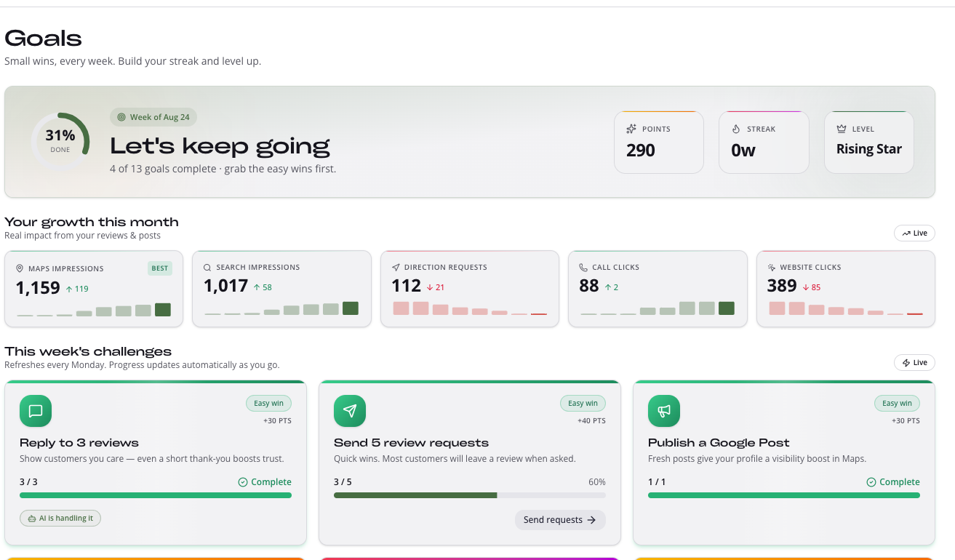Click the megaphone icon on Publish a Google Post

tap(664, 411)
